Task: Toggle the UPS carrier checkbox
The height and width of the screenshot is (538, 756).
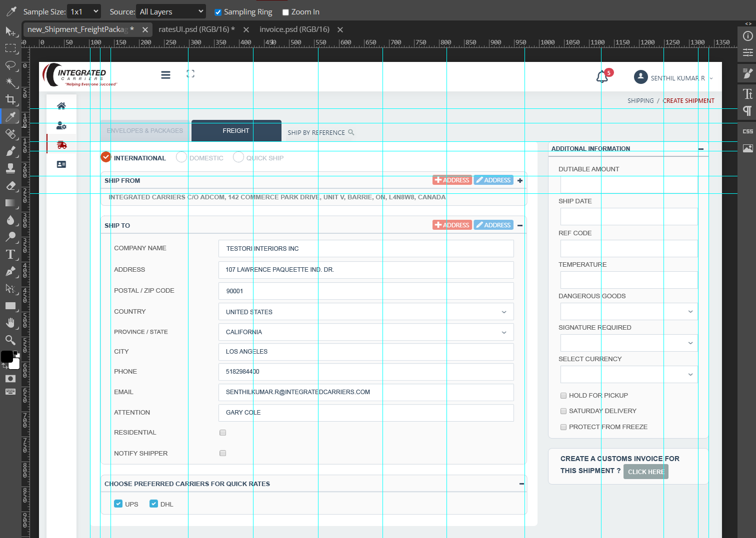Action: pyautogui.click(x=118, y=504)
